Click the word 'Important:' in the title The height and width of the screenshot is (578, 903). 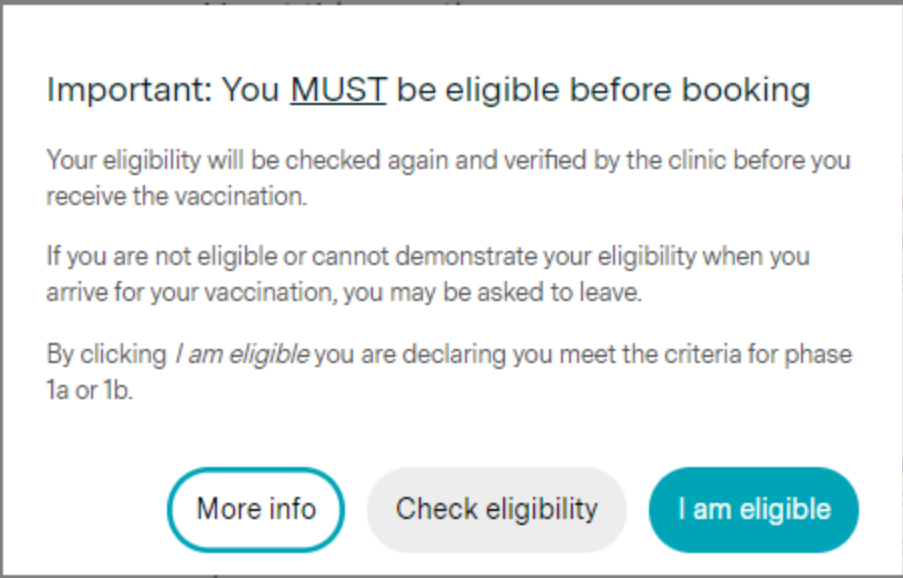point(130,90)
